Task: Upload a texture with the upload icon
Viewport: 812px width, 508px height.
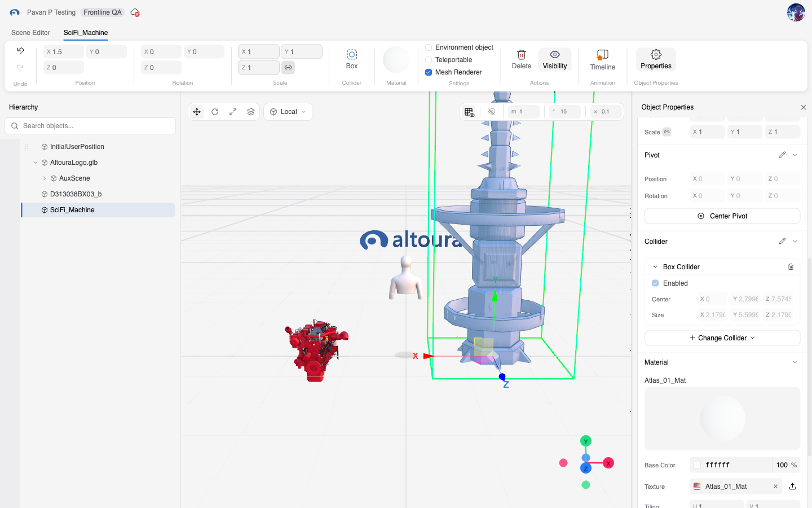Action: pos(792,487)
